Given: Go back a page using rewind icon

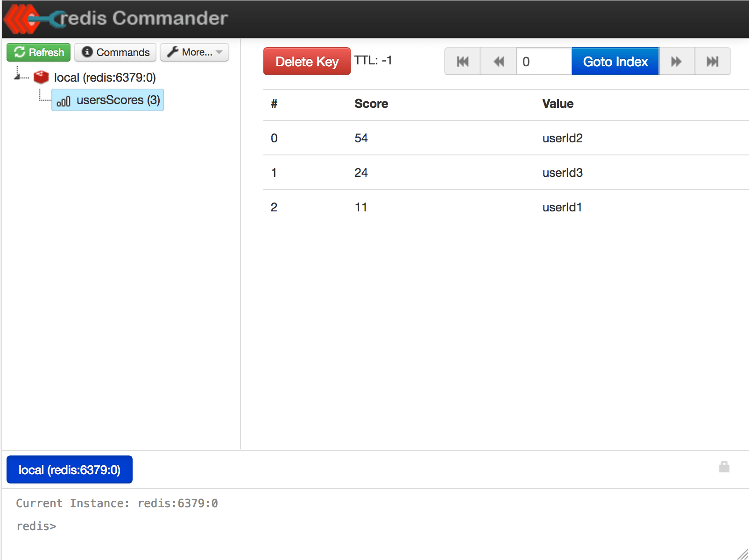Looking at the screenshot, I should 498,61.
